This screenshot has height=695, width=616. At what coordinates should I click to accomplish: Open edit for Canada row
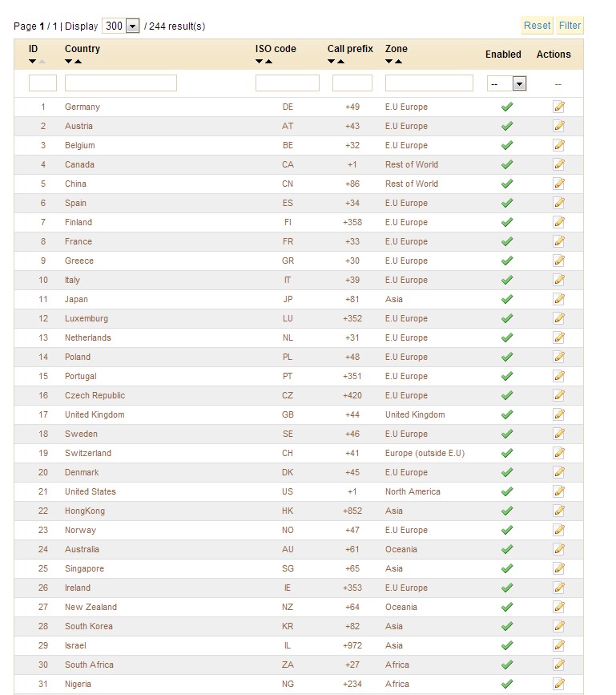[x=558, y=164]
